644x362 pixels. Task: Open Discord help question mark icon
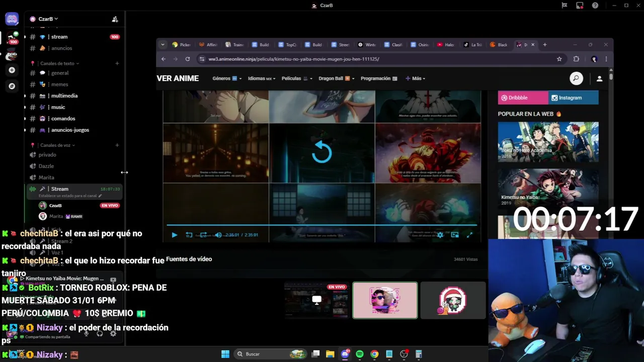[x=595, y=6]
